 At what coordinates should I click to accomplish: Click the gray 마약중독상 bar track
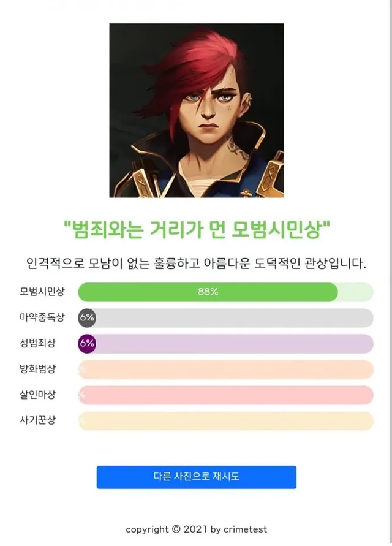[x=233, y=318]
